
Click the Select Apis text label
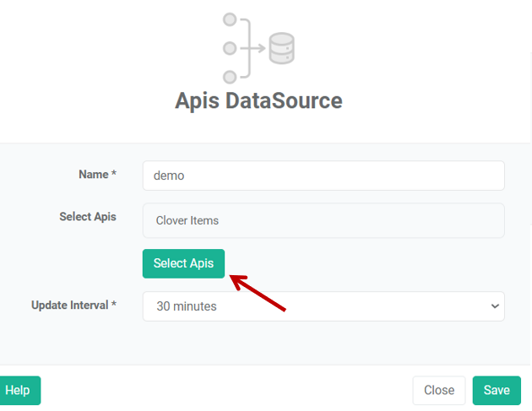pyautogui.click(x=88, y=217)
